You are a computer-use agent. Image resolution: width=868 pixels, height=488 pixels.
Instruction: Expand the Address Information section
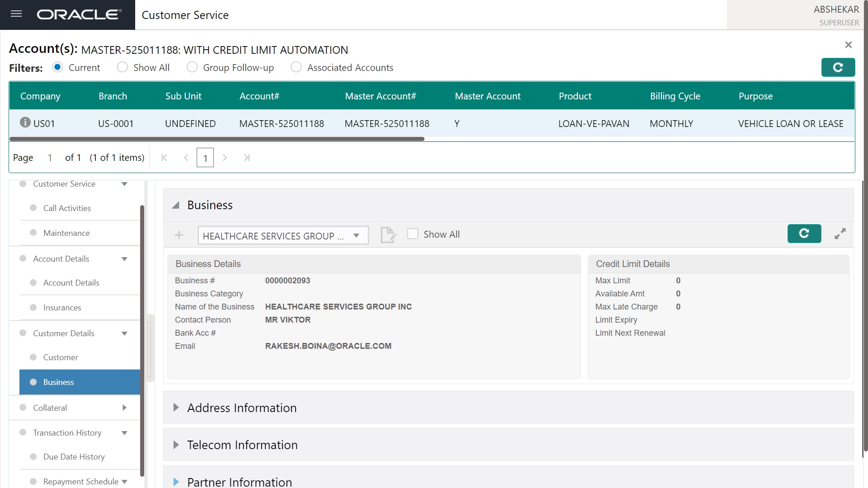point(176,408)
